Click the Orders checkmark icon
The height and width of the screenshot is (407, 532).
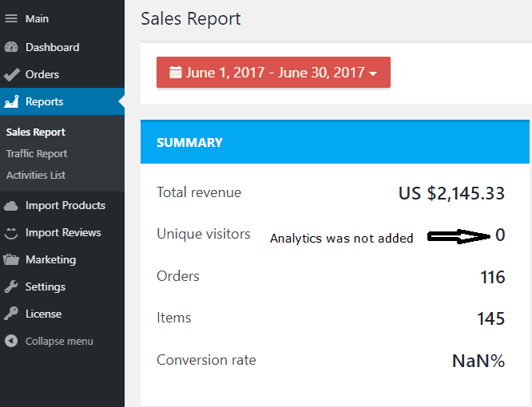[x=11, y=74]
